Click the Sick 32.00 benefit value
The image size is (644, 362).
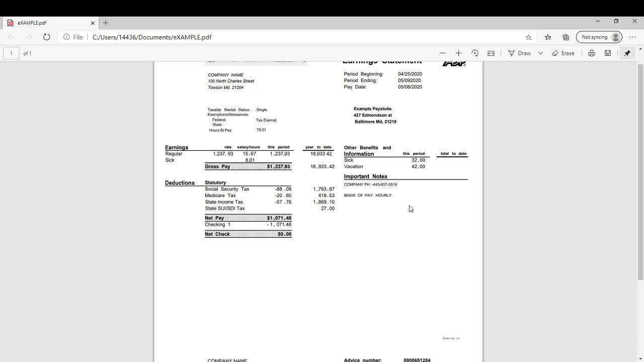[x=418, y=160]
